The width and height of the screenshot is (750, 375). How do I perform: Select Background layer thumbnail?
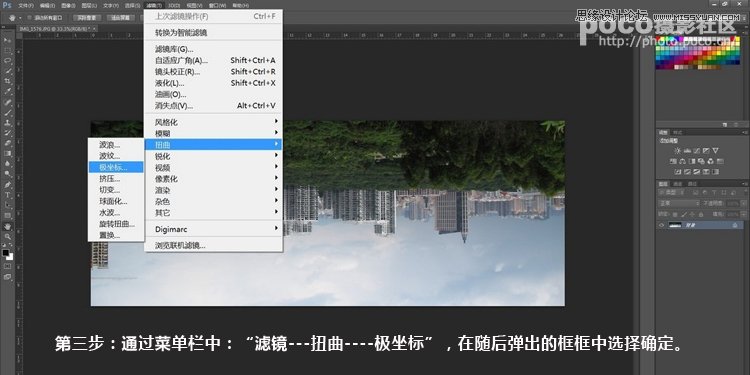click(675, 225)
